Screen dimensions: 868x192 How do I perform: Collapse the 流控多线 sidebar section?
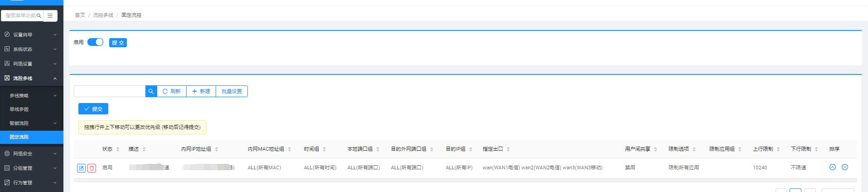tap(32, 78)
